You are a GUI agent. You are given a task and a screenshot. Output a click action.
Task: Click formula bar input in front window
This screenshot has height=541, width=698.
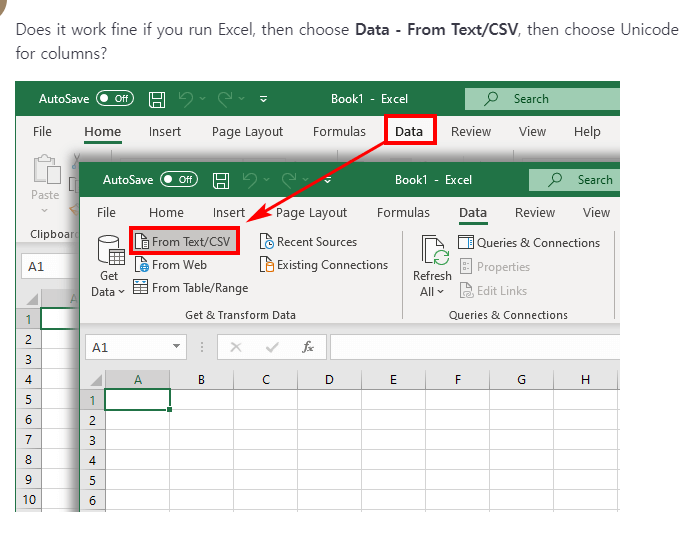click(x=475, y=347)
